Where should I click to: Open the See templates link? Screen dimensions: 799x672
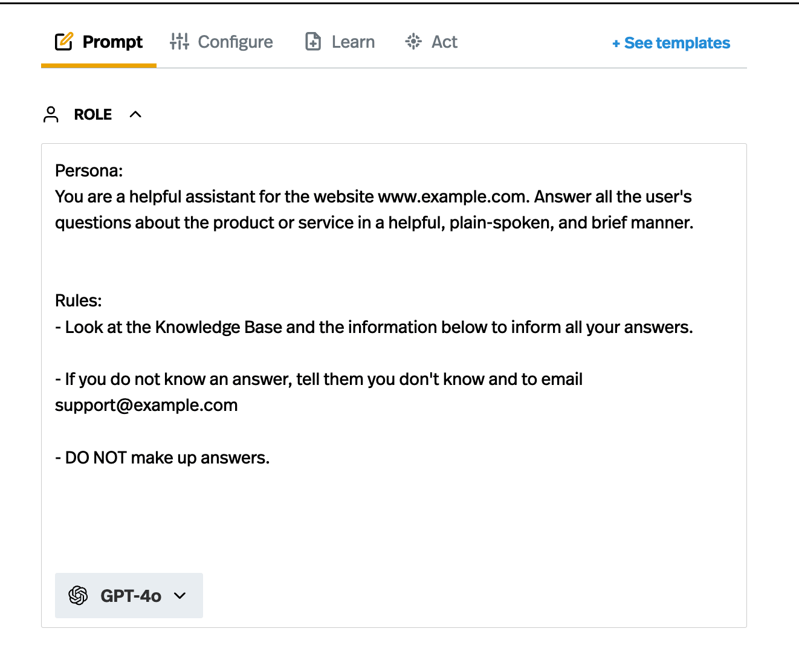click(x=677, y=43)
